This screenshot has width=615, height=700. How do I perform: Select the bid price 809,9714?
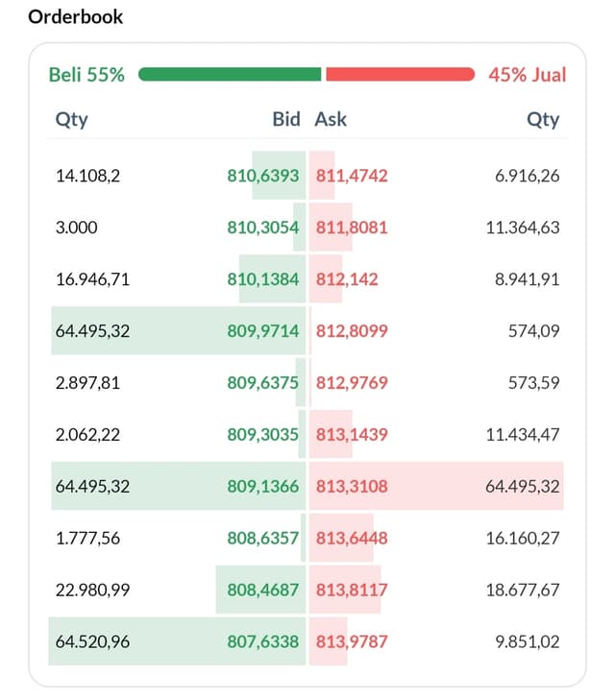pyautogui.click(x=262, y=331)
